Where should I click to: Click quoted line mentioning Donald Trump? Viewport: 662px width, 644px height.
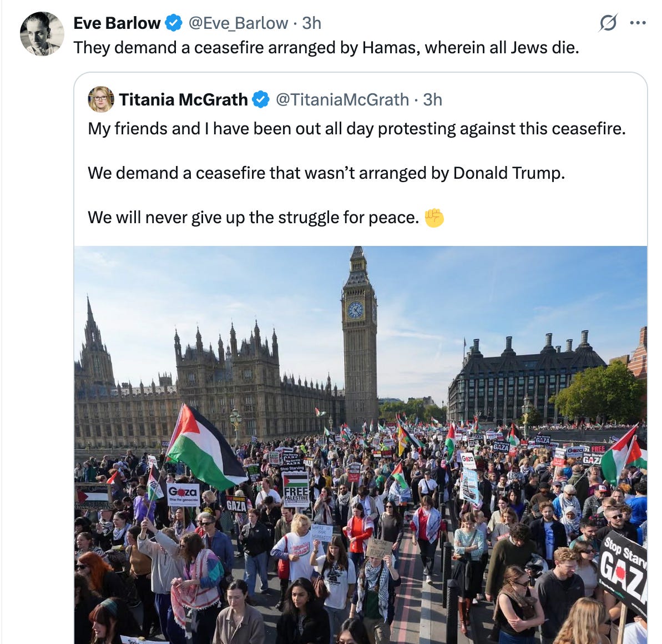(x=326, y=173)
